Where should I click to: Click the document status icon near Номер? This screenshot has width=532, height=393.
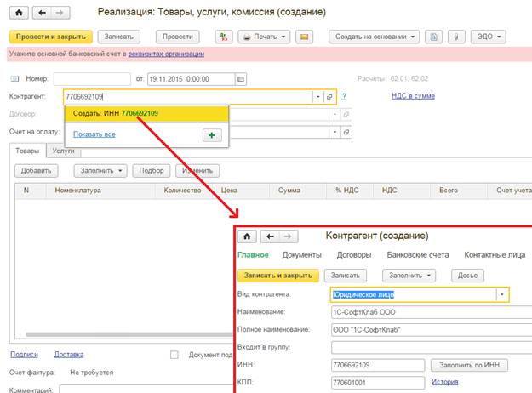click(14, 78)
